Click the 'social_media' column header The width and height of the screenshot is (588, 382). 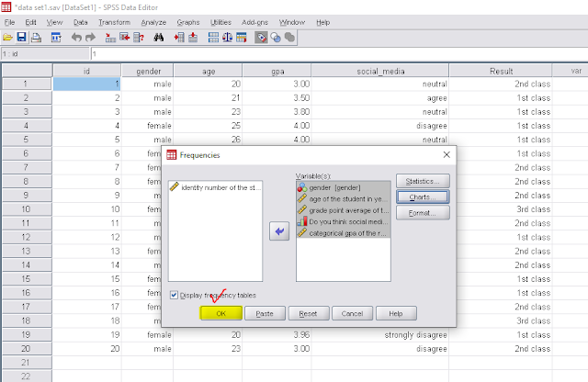(x=380, y=71)
